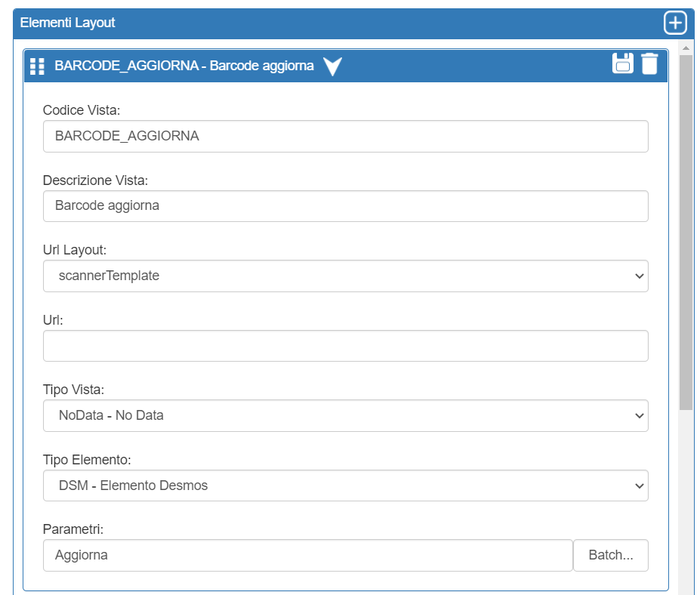700x595 pixels.
Task: Open the Url Layout dropdown
Action: [345, 276]
